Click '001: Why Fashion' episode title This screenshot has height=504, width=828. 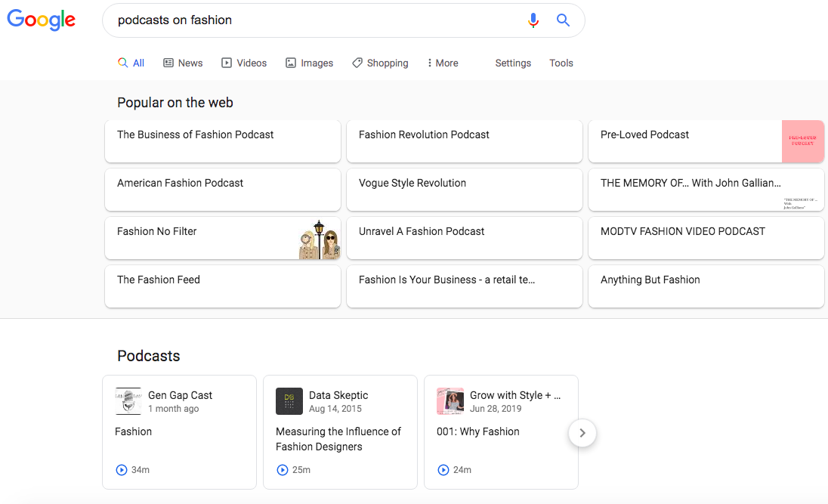(478, 431)
